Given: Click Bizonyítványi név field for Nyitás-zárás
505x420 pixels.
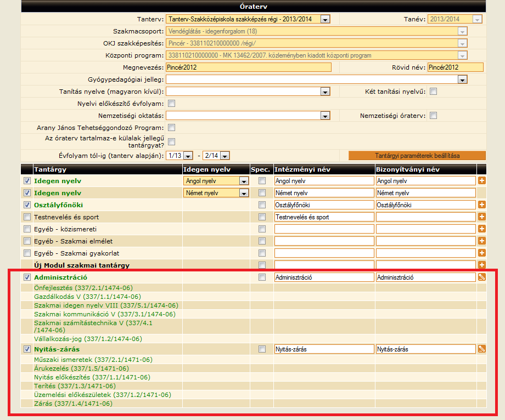Looking at the screenshot, I should click(426, 349).
